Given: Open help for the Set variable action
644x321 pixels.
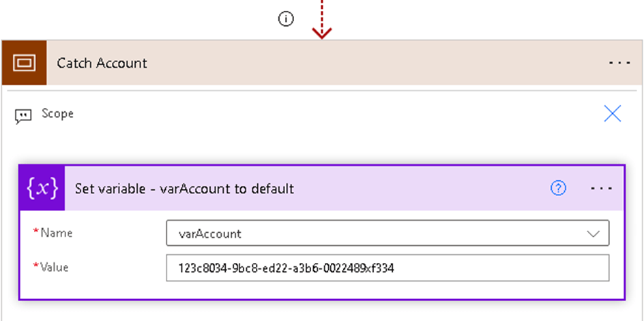Looking at the screenshot, I should (558, 189).
